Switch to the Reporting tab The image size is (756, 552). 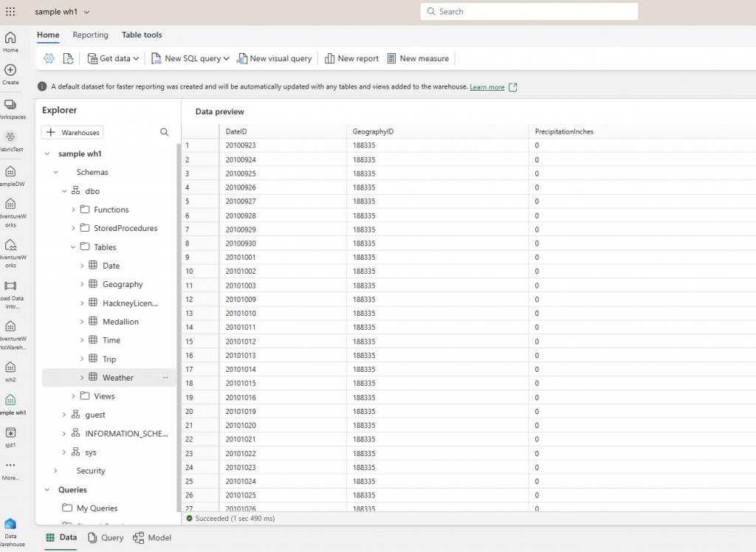pyautogui.click(x=90, y=35)
